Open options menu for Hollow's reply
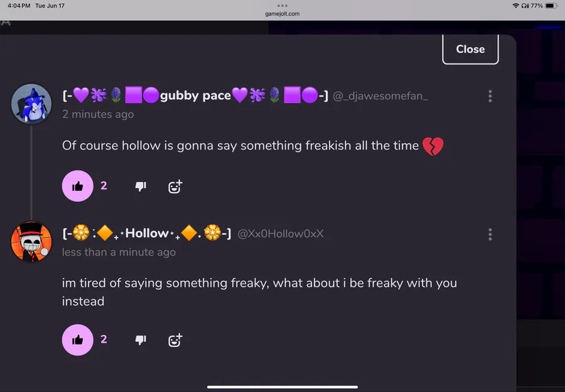 [490, 235]
